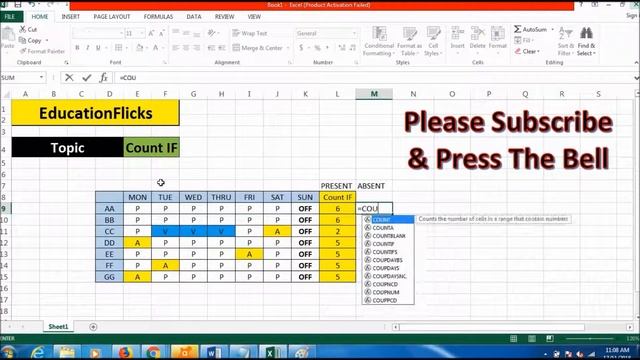Open the FILE tab

click(10, 17)
